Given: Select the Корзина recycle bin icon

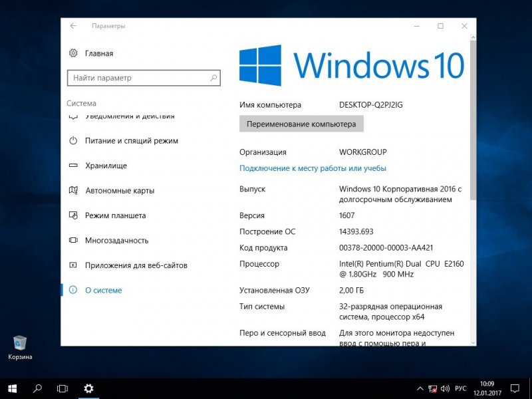Looking at the screenshot, I should (20, 347).
